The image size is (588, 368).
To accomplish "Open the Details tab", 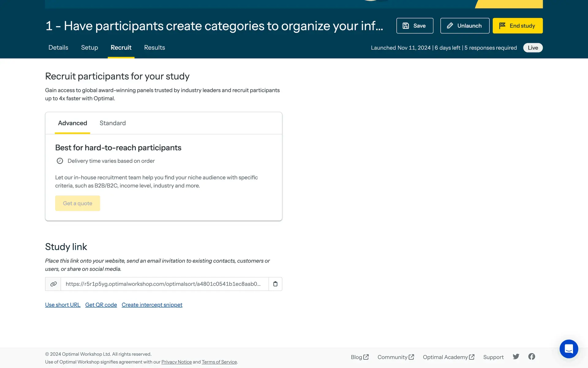I will [x=58, y=48].
